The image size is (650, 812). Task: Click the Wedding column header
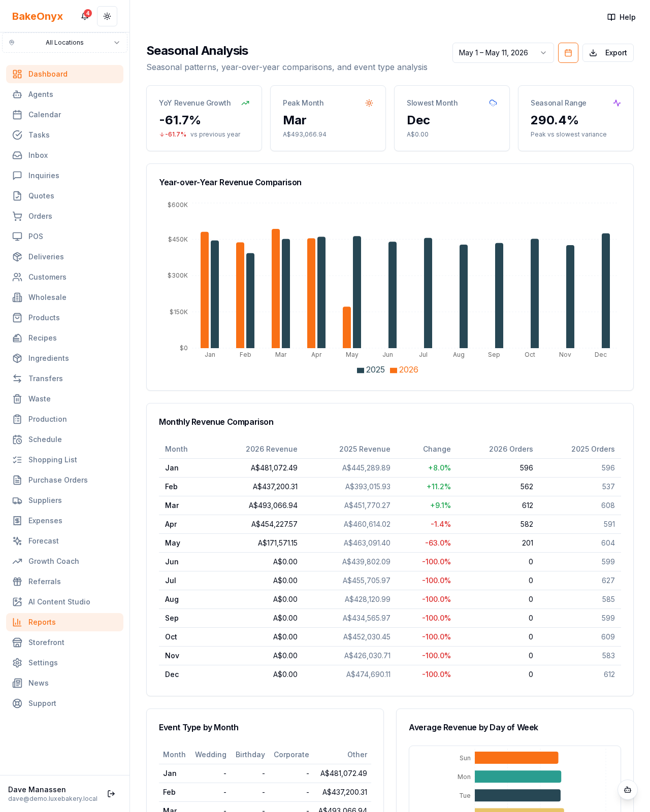click(211, 755)
